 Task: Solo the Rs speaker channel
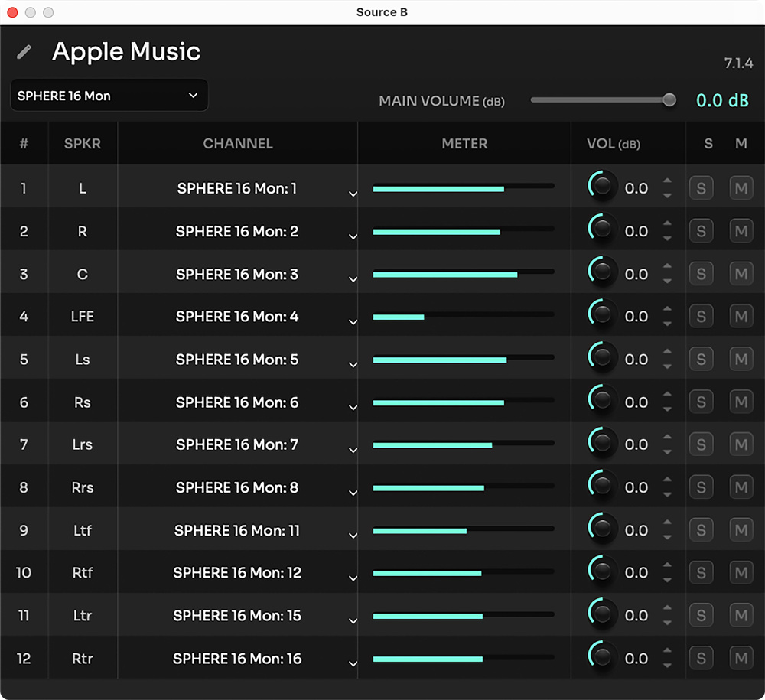coord(702,402)
